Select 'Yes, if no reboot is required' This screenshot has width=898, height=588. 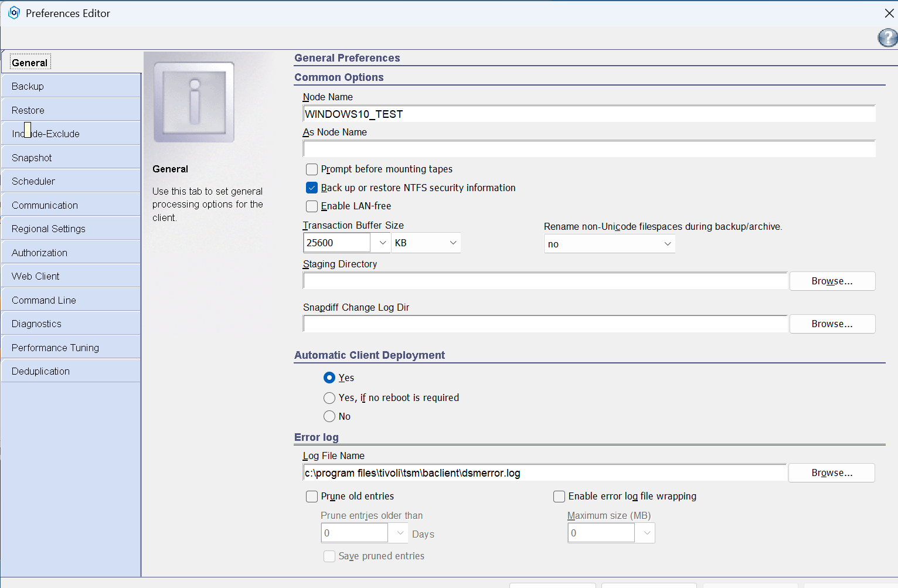coord(329,398)
